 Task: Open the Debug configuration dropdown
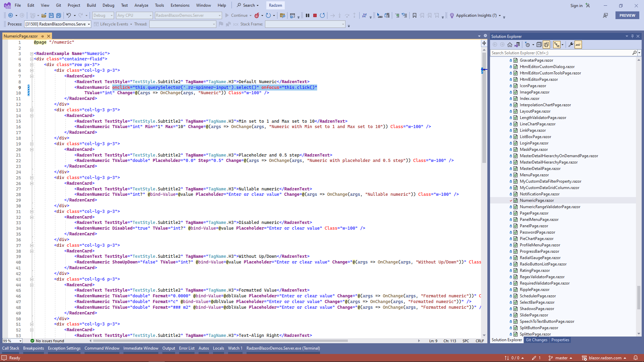click(103, 15)
